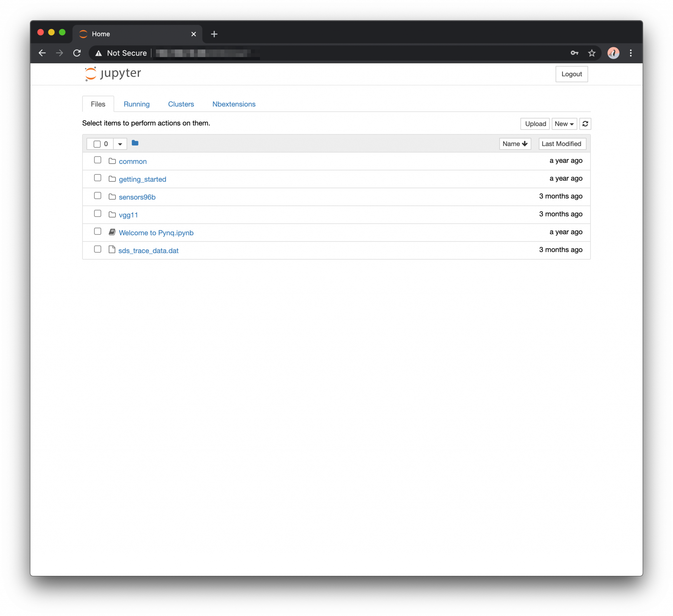Click the saved password key icon
The height and width of the screenshot is (616, 673).
[574, 53]
